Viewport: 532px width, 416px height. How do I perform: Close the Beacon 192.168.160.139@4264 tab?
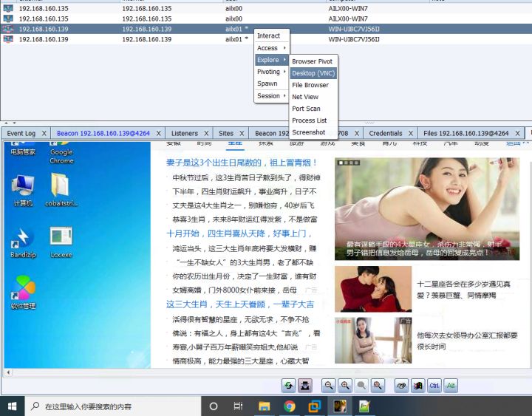158,133
